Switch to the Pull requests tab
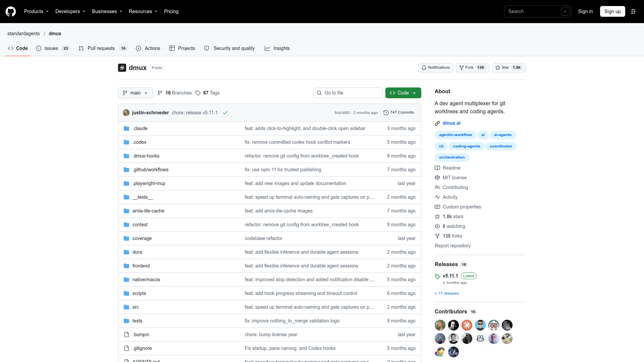 tap(103, 48)
